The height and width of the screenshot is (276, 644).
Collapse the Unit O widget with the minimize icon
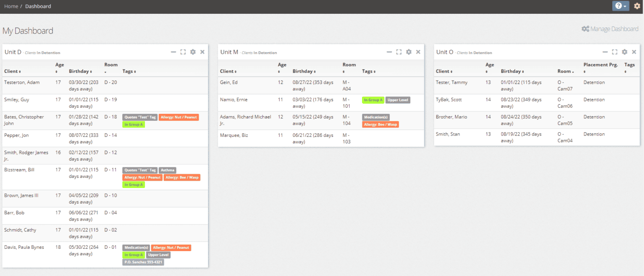coord(605,52)
